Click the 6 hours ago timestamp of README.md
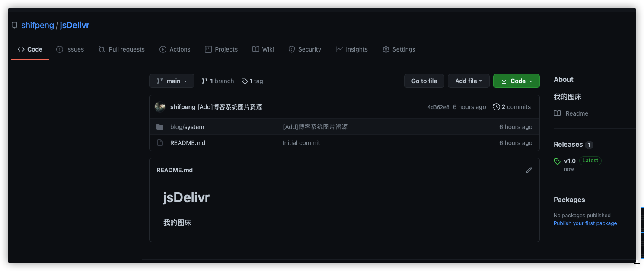Viewport: 644px width, 271px height. coord(516,143)
